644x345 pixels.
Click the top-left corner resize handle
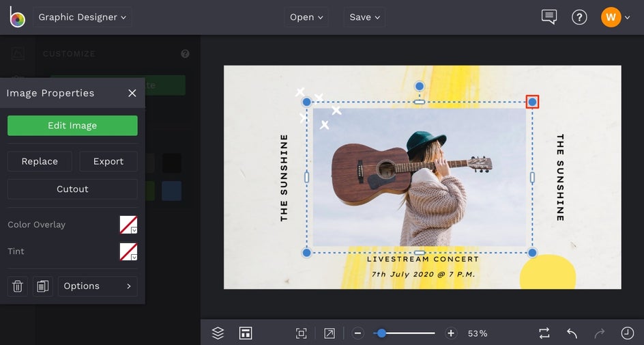pos(306,102)
